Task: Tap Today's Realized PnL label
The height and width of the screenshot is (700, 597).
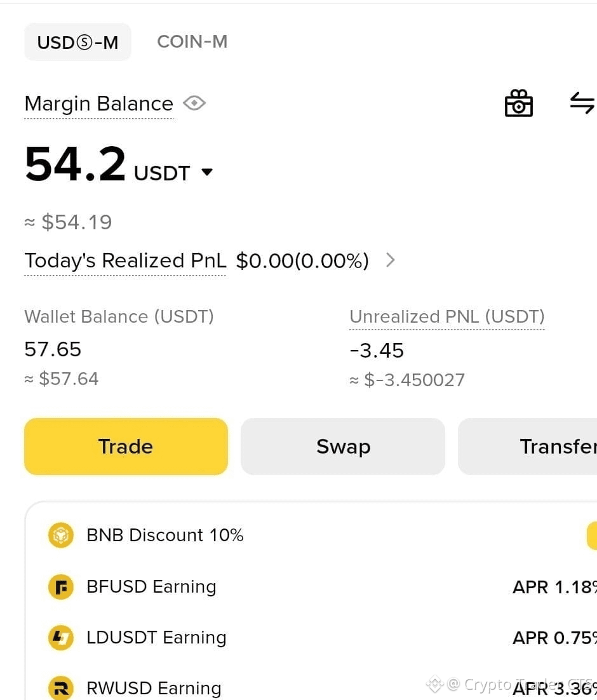Action: pos(125,260)
